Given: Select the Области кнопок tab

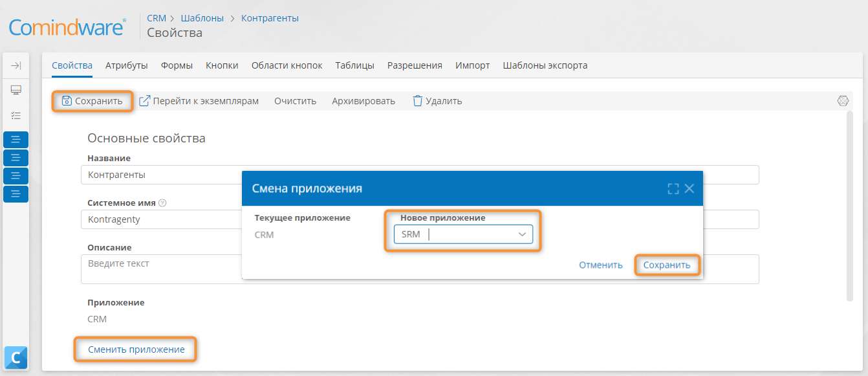Looking at the screenshot, I should (287, 65).
